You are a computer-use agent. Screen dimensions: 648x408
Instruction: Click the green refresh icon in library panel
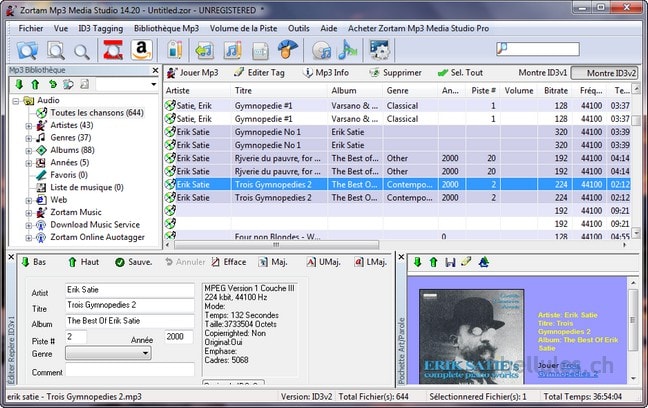point(52,84)
